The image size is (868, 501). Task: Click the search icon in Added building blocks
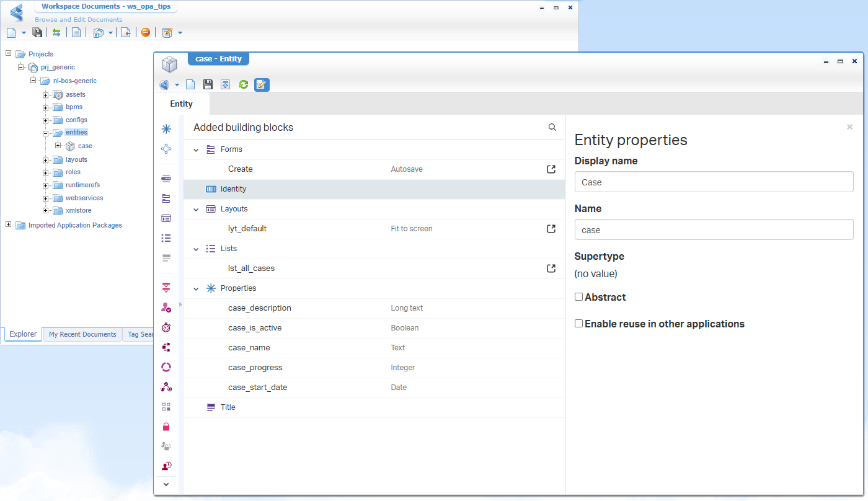click(x=552, y=128)
